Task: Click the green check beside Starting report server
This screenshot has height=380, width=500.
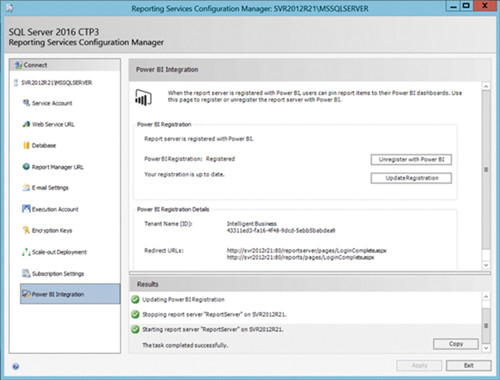Action: (135, 330)
